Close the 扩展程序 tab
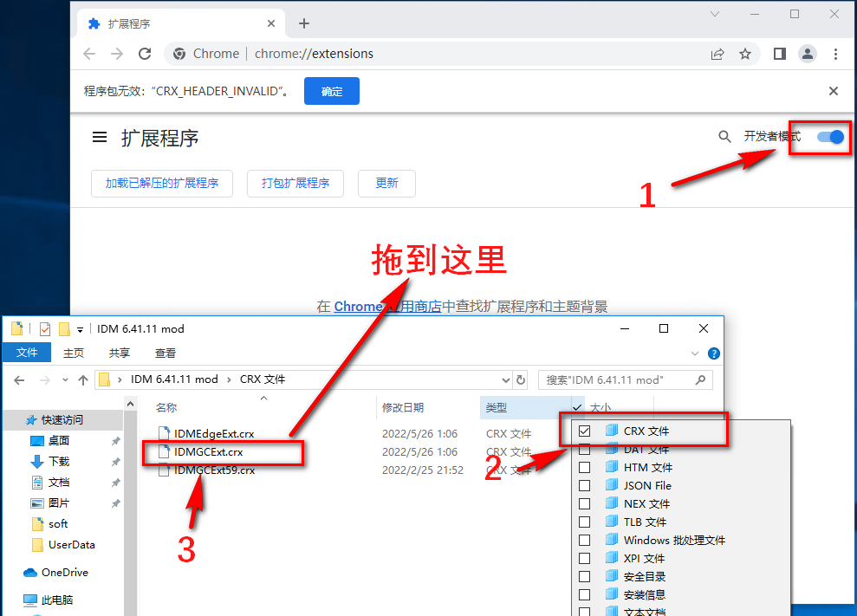The height and width of the screenshot is (616, 857). tap(270, 23)
